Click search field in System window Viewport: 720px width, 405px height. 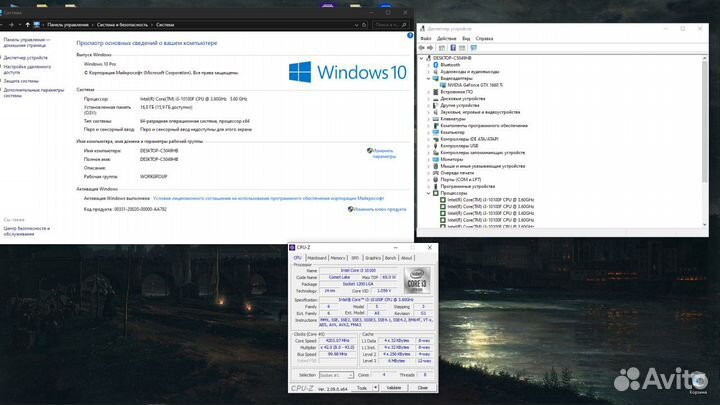(x=391, y=25)
